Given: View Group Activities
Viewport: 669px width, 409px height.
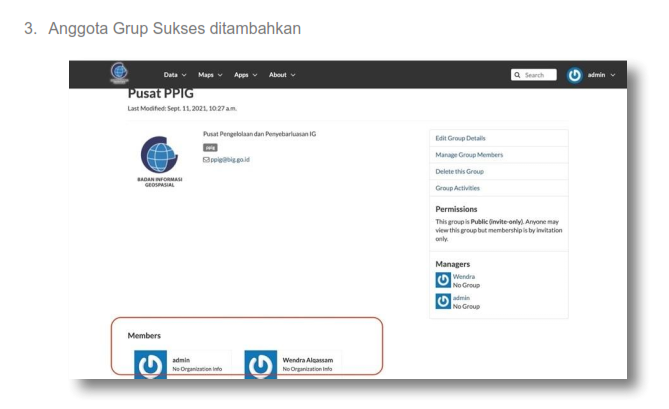Looking at the screenshot, I should tap(458, 188).
